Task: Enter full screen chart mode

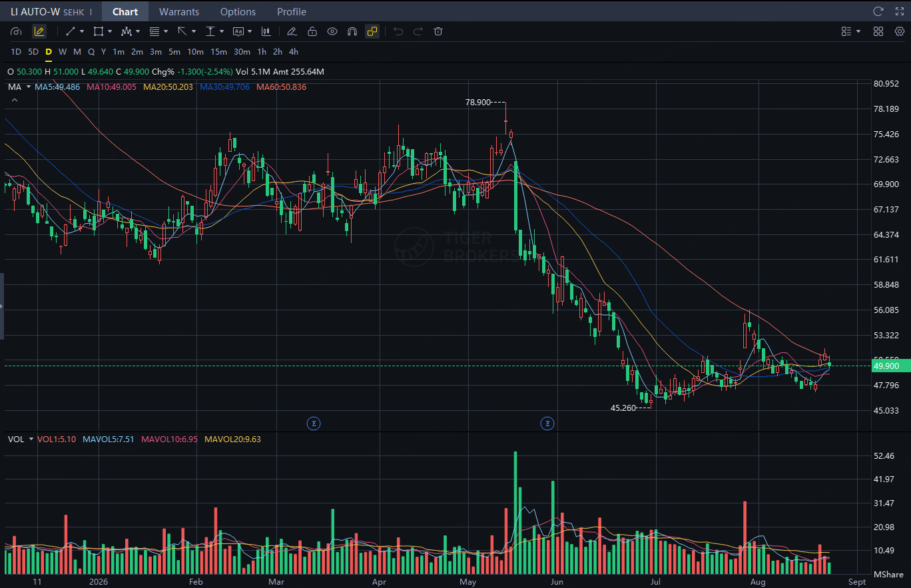Action: [899, 11]
